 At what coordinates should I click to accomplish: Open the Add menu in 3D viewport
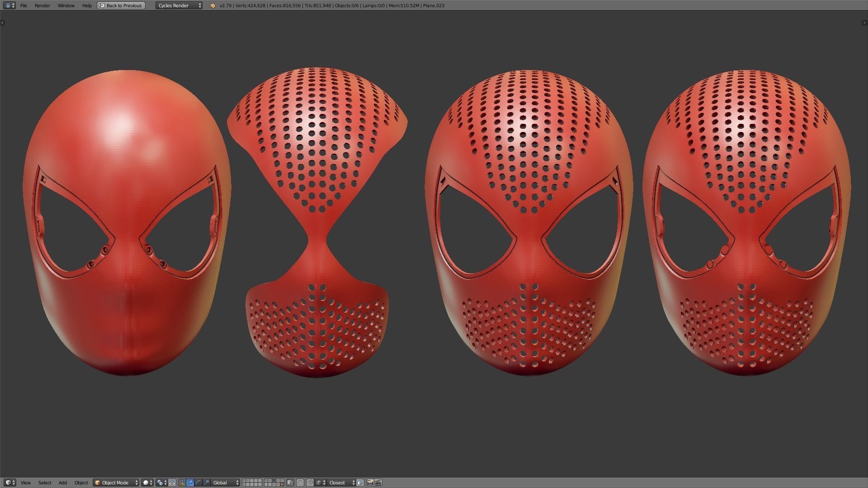[x=63, y=483]
